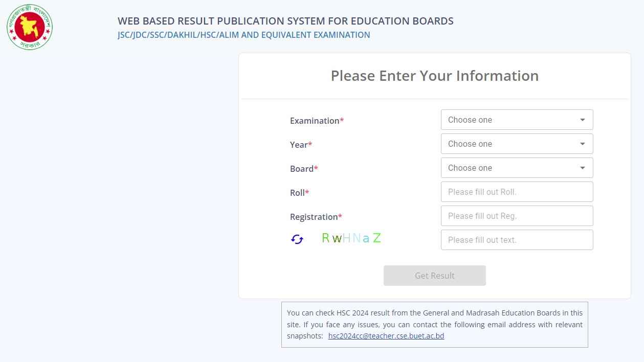
Task: Open the Board dropdown
Action: (x=512, y=168)
